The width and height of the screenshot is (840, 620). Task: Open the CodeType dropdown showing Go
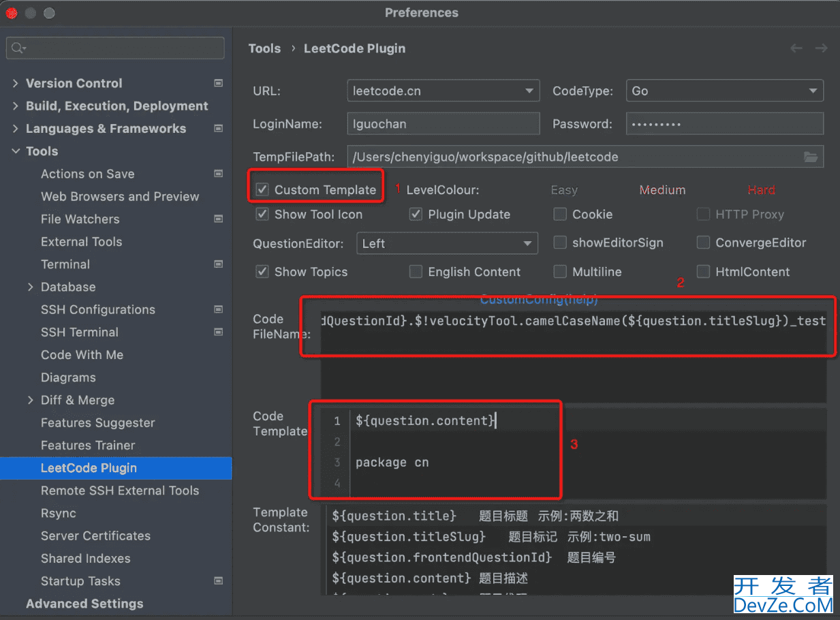click(724, 91)
